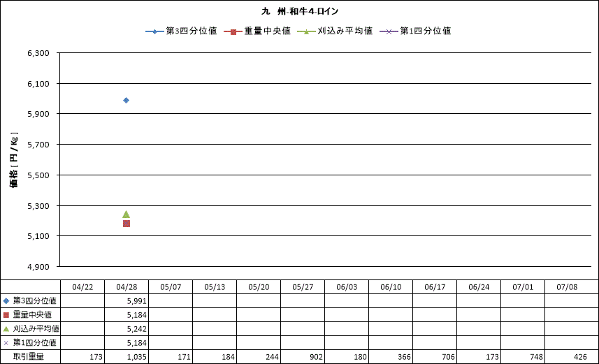Click the 6,100 y-axis label
The height and width of the screenshot is (364, 599).
tap(38, 84)
